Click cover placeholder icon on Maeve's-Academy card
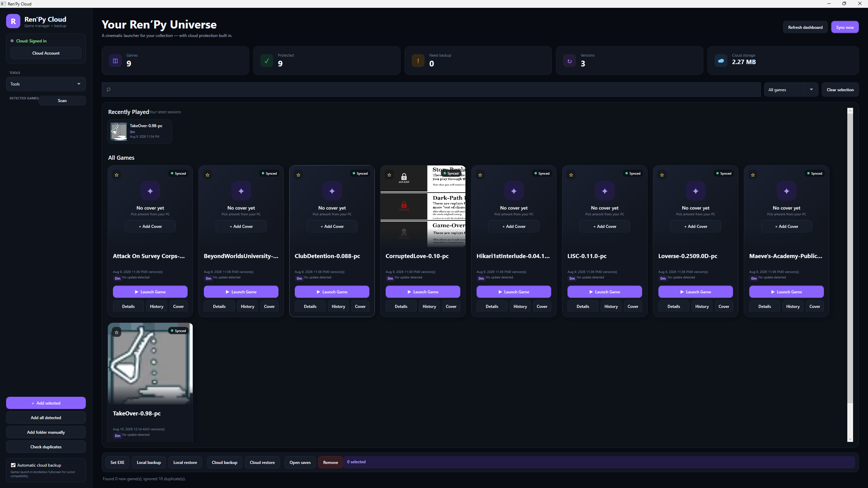 (x=787, y=191)
